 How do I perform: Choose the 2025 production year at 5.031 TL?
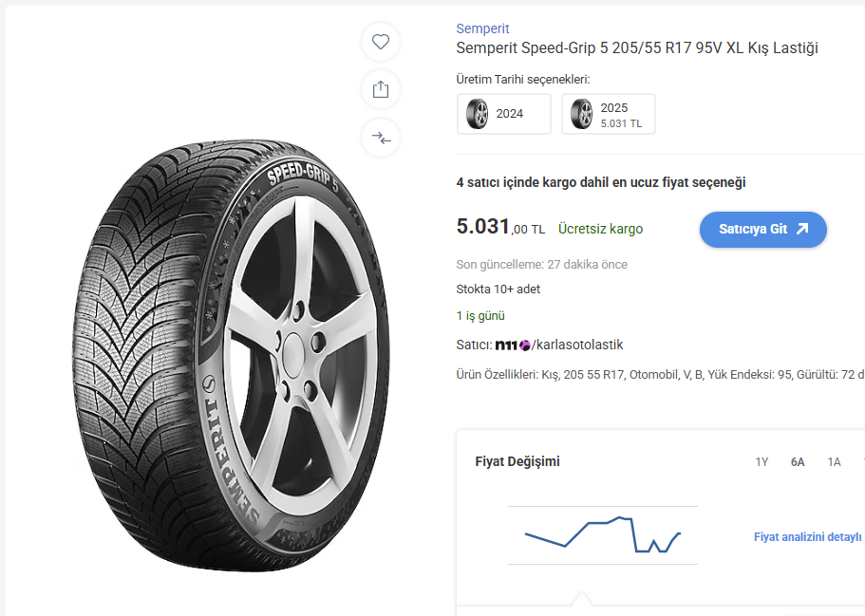coord(609,114)
